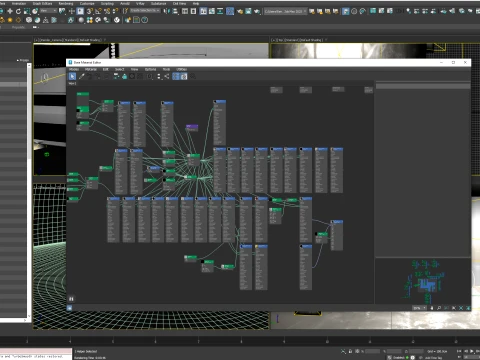
Task: Open the render preset dropdown in main toolbar
Action: 285,11
